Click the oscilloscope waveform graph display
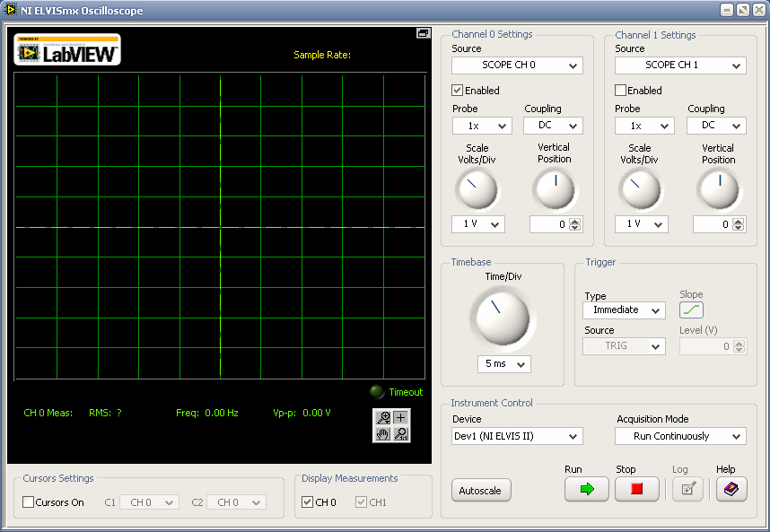This screenshot has width=770, height=532. (x=220, y=227)
